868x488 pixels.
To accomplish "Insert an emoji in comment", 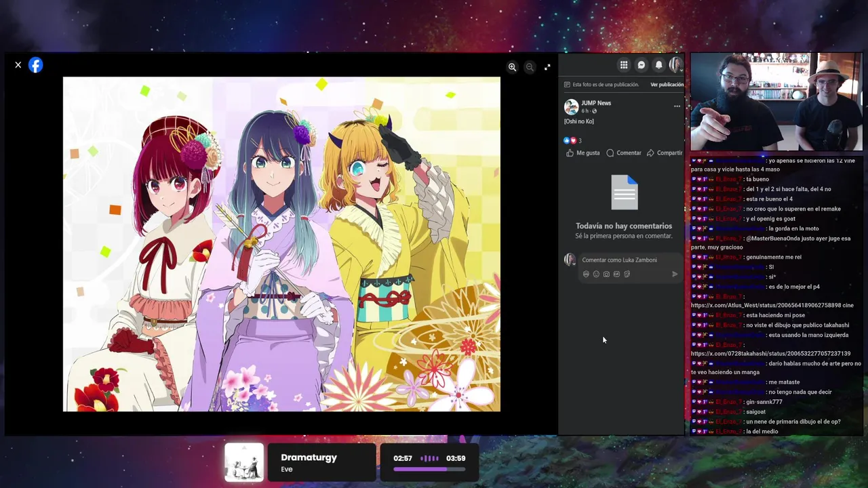I will pos(596,274).
